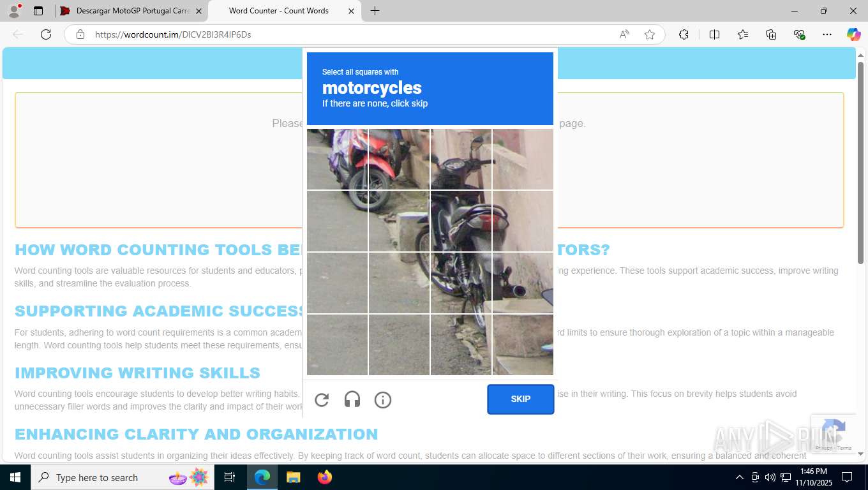Open the Collections icon
Image resolution: width=868 pixels, height=490 pixels.
pyautogui.click(x=771, y=34)
